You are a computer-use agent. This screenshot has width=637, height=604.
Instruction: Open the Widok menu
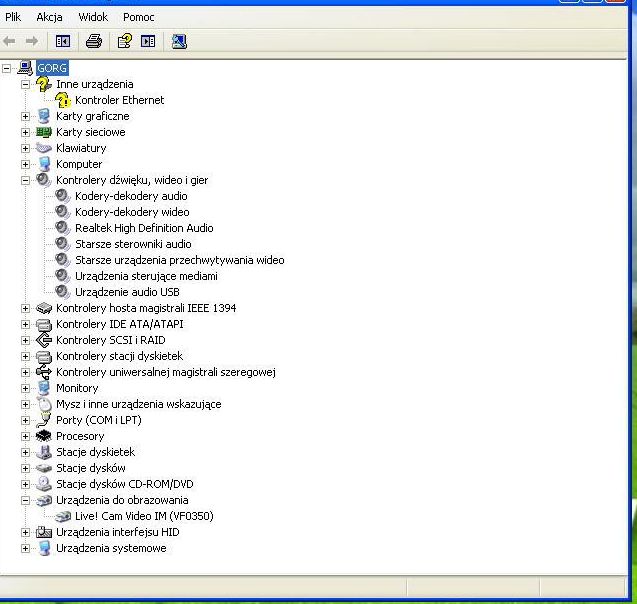[93, 17]
